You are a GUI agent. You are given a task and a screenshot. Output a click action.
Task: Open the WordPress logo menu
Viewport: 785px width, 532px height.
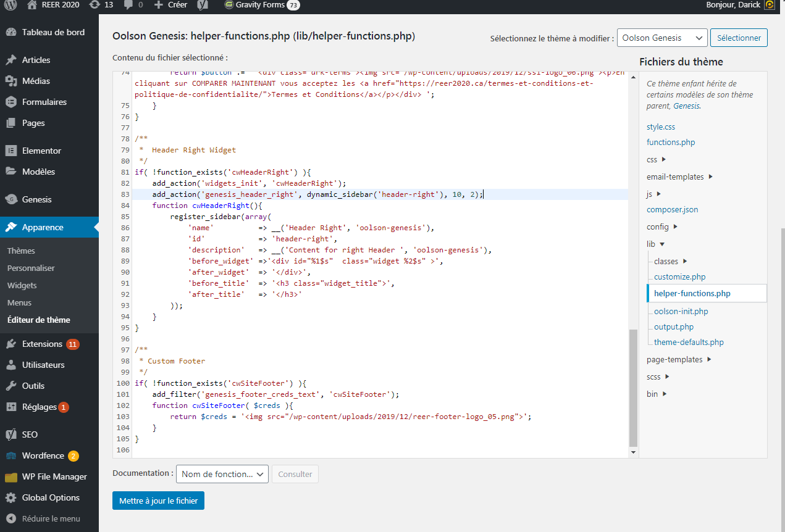[11, 5]
